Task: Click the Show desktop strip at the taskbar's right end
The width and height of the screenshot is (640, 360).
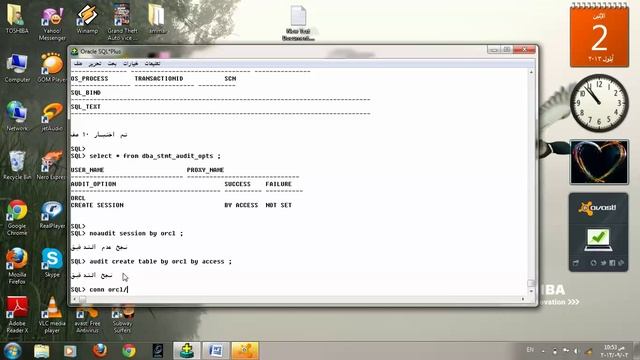Action: [637, 351]
